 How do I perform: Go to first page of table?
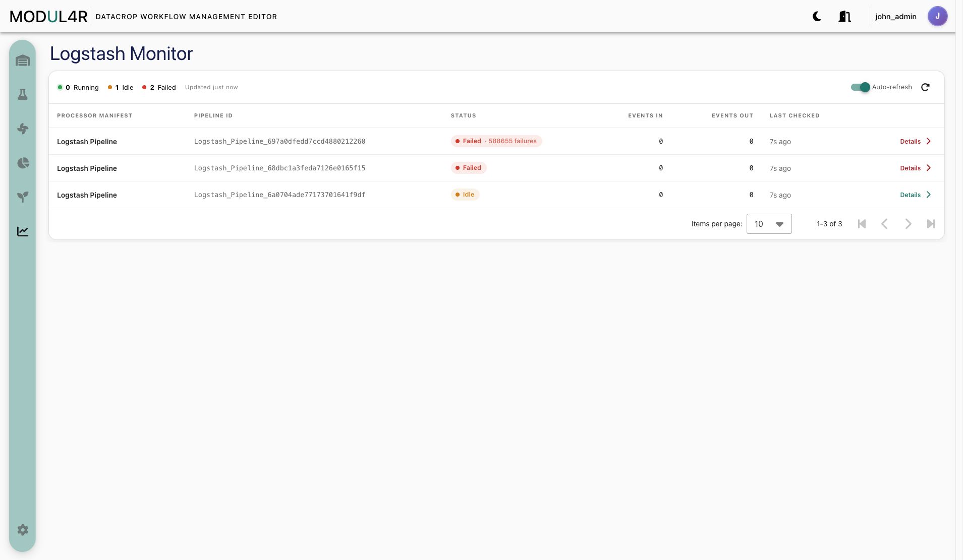tap(862, 224)
